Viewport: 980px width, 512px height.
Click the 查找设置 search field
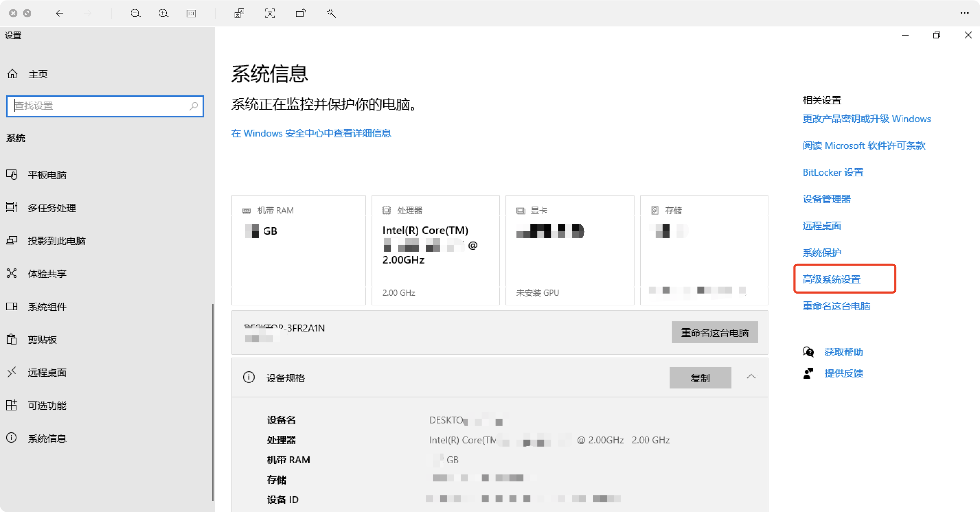pyautogui.click(x=105, y=106)
